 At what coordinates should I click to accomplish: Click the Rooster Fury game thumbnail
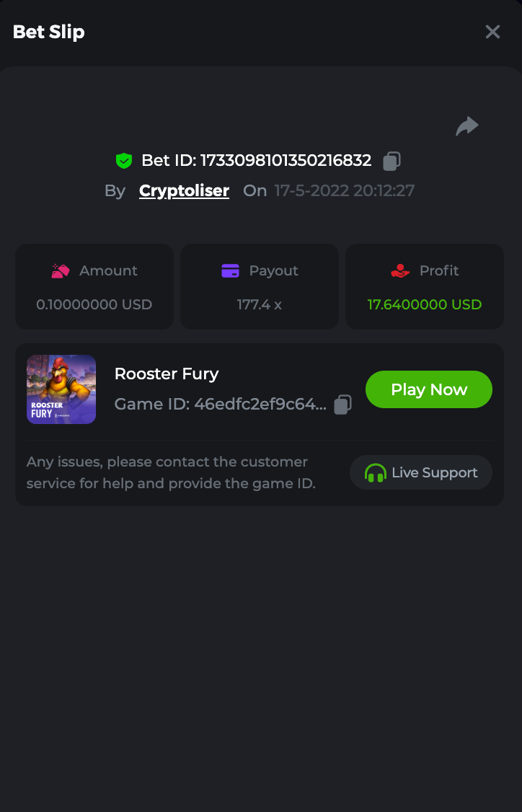tap(61, 389)
